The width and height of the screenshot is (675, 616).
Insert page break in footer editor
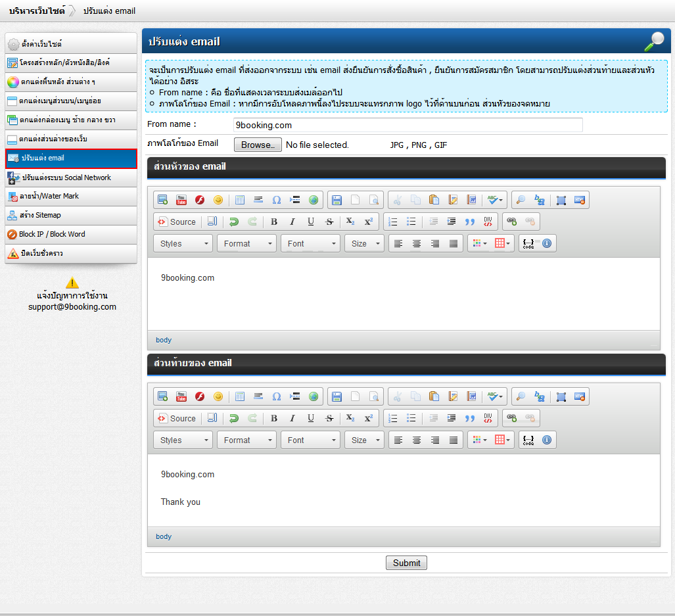click(295, 396)
